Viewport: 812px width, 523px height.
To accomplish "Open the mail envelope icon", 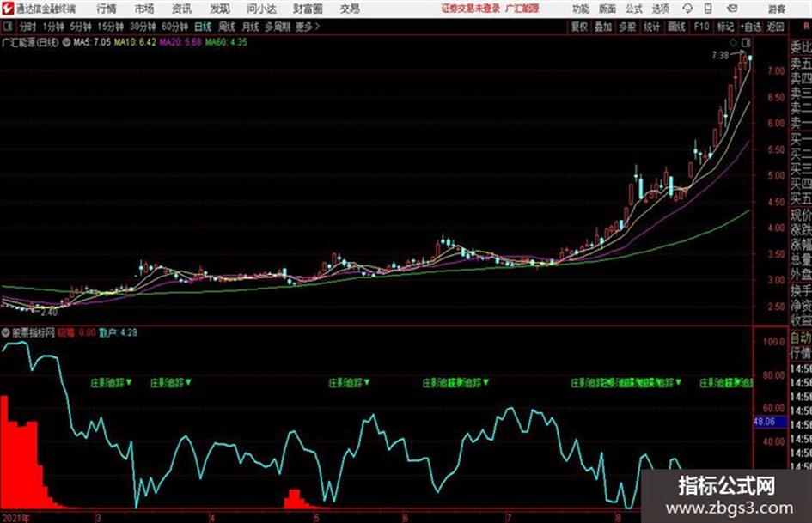I will coord(732,9).
